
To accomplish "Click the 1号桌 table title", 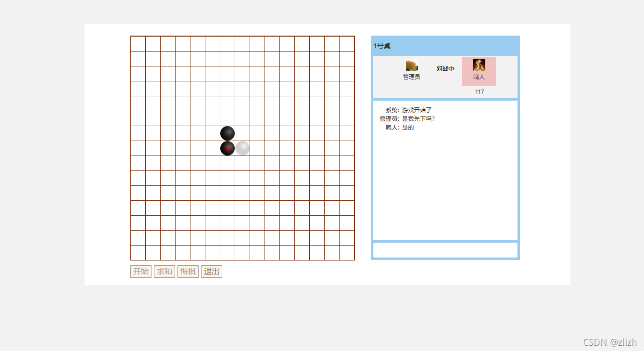I will pos(382,46).
